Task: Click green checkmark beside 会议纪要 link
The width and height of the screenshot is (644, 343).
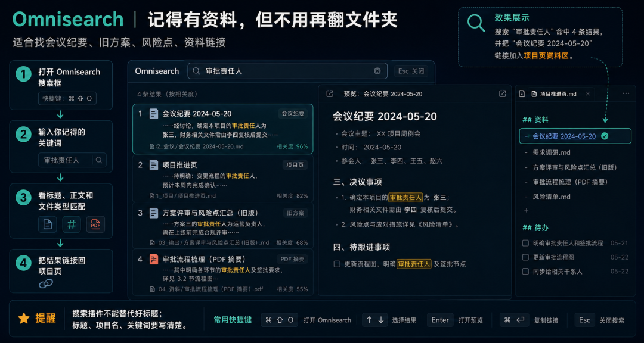Action: pyautogui.click(x=605, y=136)
